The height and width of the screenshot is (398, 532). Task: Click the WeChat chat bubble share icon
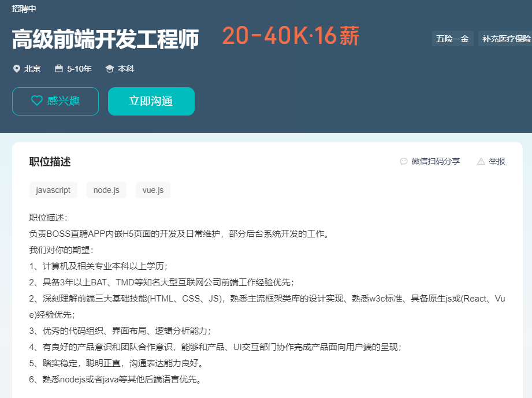click(404, 161)
